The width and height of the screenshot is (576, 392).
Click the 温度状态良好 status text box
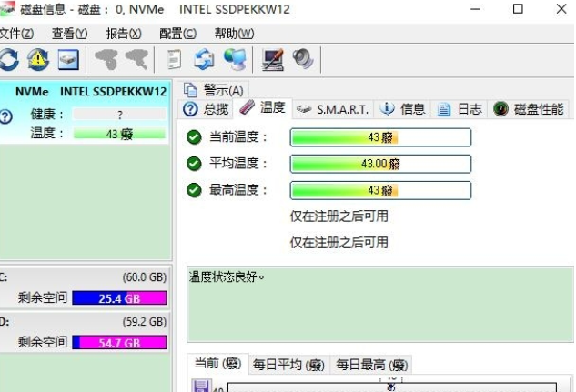380,305
